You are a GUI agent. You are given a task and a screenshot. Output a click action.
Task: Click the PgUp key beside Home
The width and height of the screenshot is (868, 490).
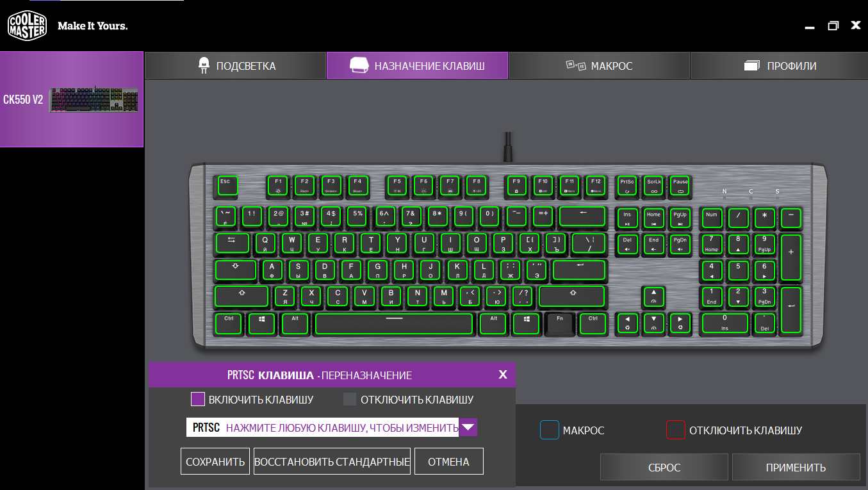point(680,218)
